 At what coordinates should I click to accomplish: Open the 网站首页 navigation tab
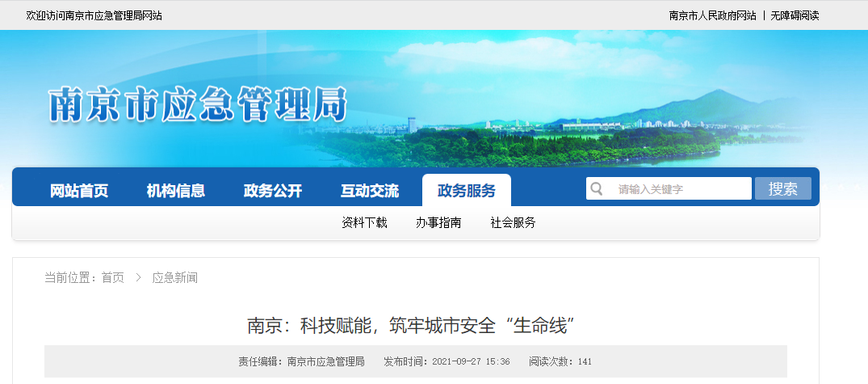click(x=79, y=191)
